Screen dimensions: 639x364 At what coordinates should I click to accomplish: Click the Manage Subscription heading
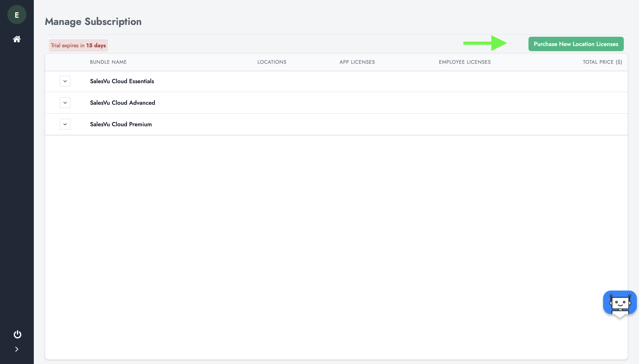[x=93, y=22]
